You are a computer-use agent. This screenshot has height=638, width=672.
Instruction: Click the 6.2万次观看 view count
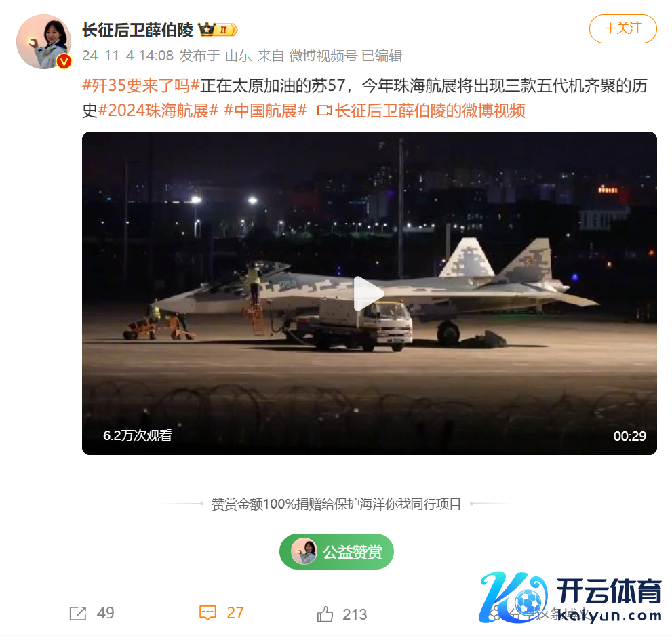coord(138,435)
